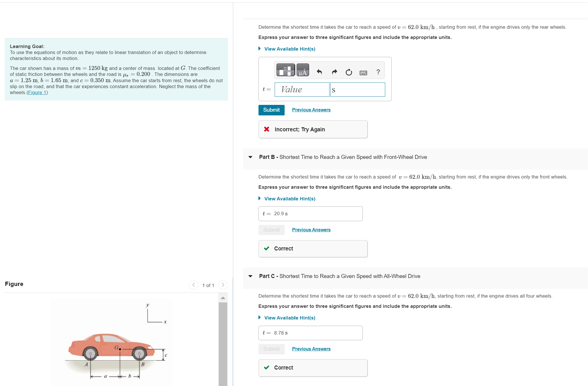Open the keyboard shortcuts icon
This screenshot has height=386, width=588.
[363, 73]
